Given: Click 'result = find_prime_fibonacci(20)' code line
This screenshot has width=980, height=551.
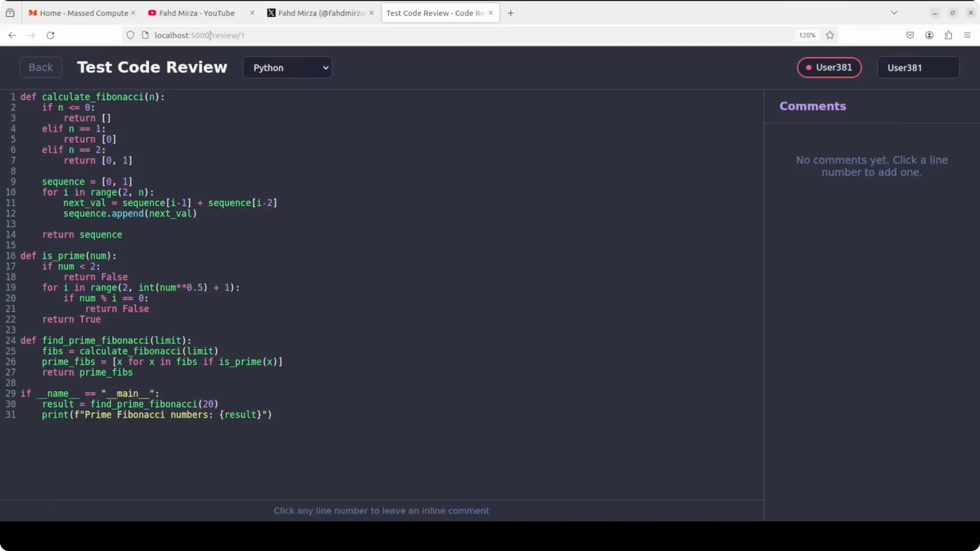Looking at the screenshot, I should point(130,405).
